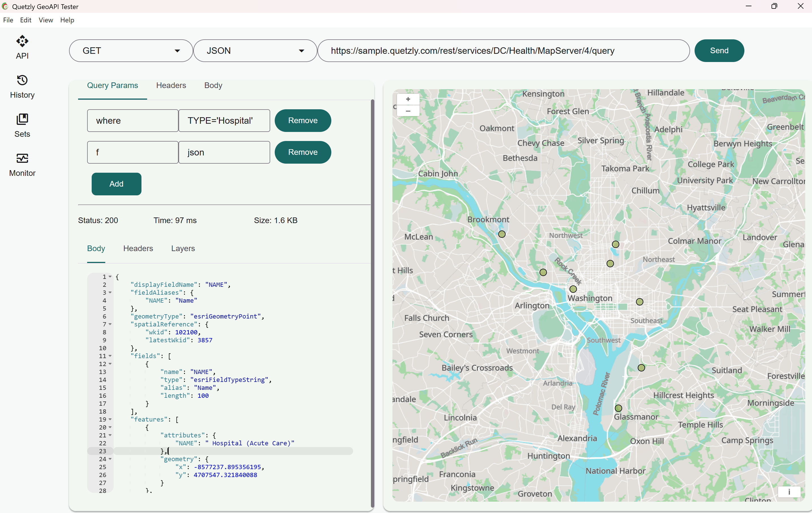This screenshot has width=812, height=513.
Task: Select the API section in the sidebar
Action: pyautogui.click(x=22, y=47)
